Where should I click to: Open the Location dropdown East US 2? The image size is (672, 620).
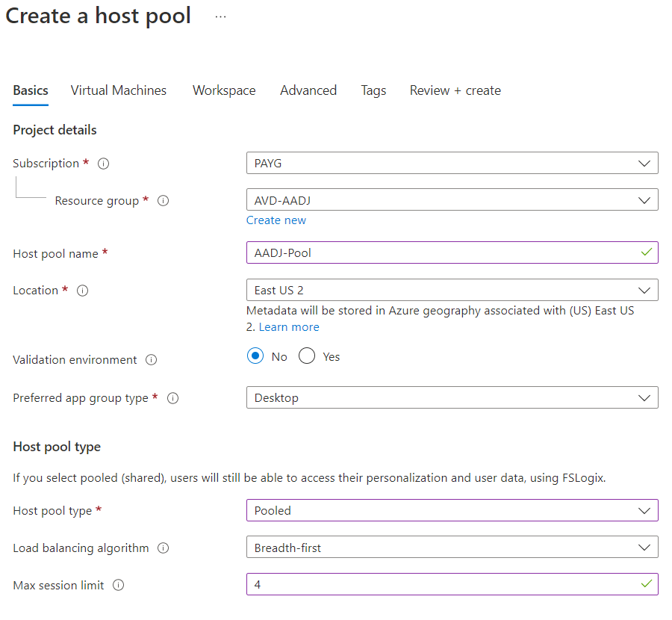(x=452, y=290)
